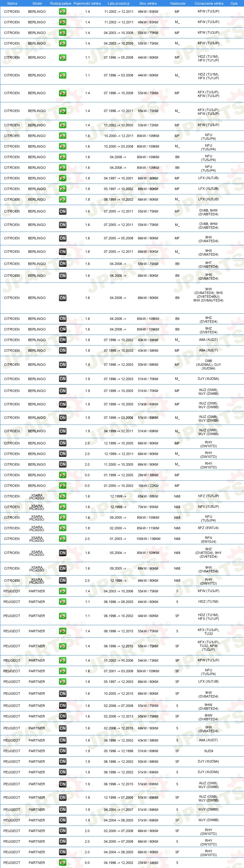Click the diesel ON icon beside D9B (XUD9A/L) engine

click(63, 365)
